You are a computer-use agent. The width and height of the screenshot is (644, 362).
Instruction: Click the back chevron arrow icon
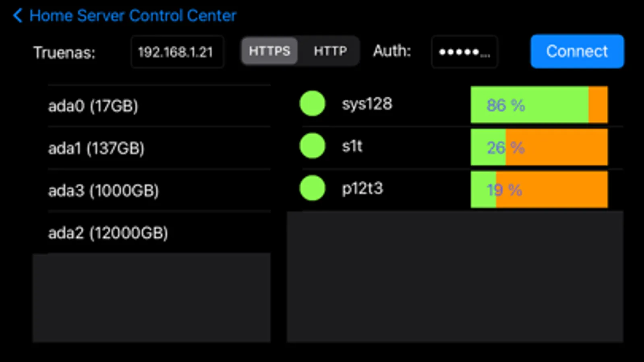click(x=17, y=16)
